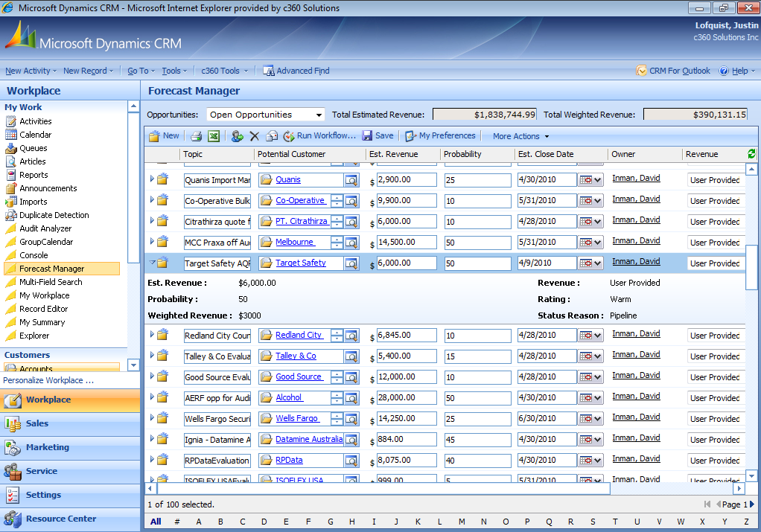This screenshot has width=761, height=532.
Task: Click the sidebar scroll down arrow
Action: (133, 365)
